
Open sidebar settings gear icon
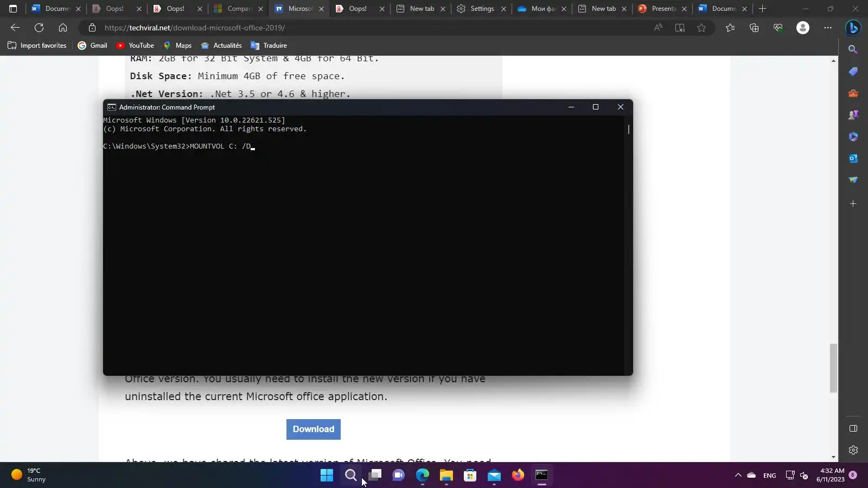pyautogui.click(x=853, y=450)
